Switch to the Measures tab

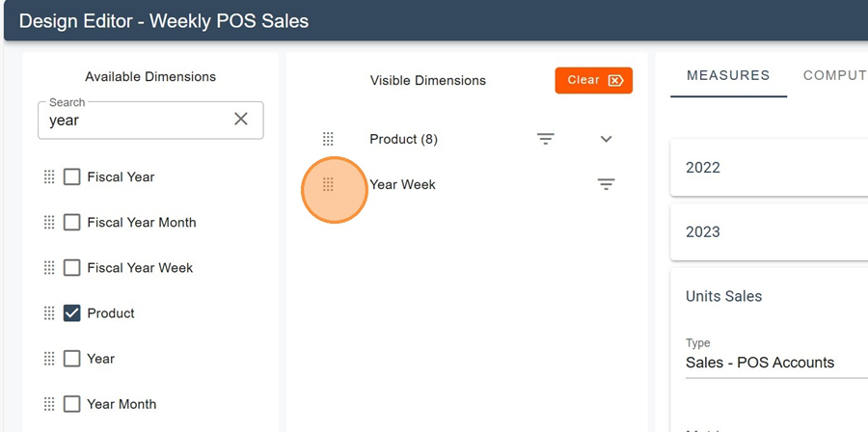click(x=728, y=76)
